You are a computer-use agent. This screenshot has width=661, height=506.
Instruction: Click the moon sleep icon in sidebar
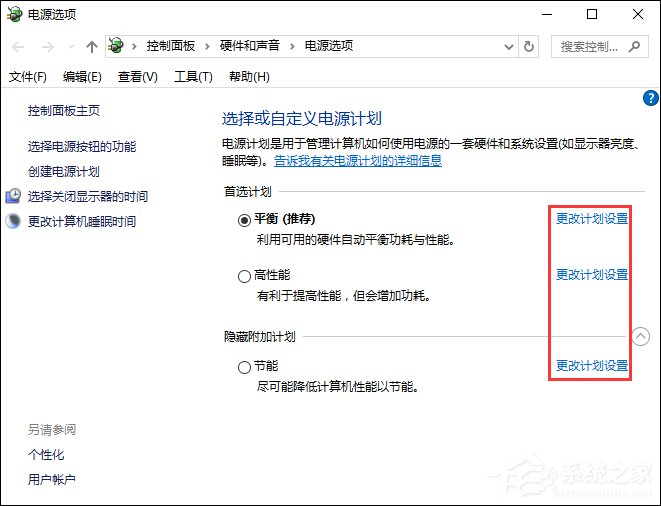coord(13,221)
